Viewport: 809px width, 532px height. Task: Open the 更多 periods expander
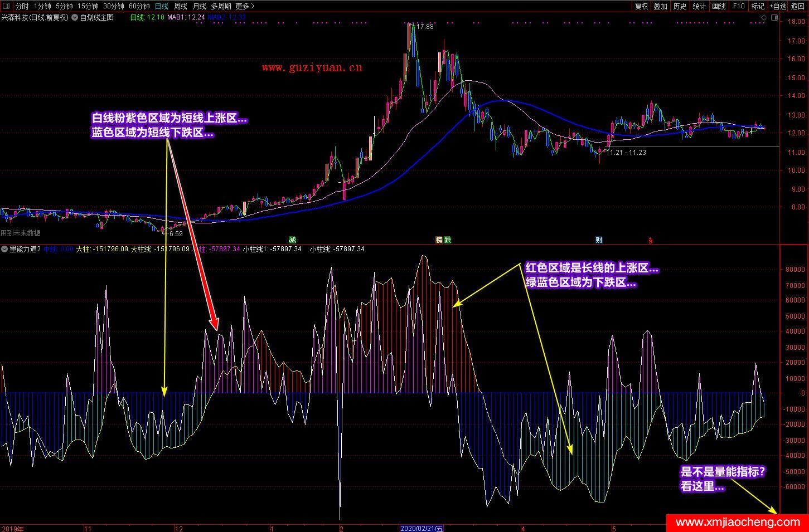pyautogui.click(x=245, y=6)
